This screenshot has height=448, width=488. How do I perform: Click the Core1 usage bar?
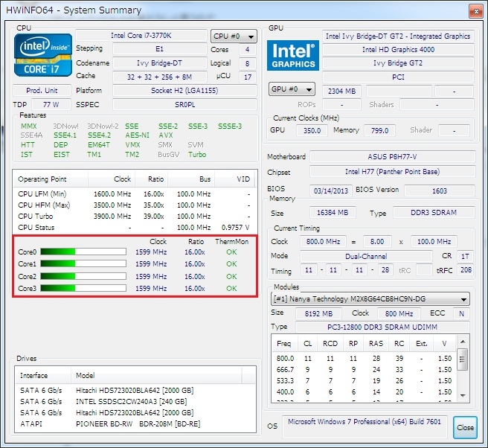point(83,263)
